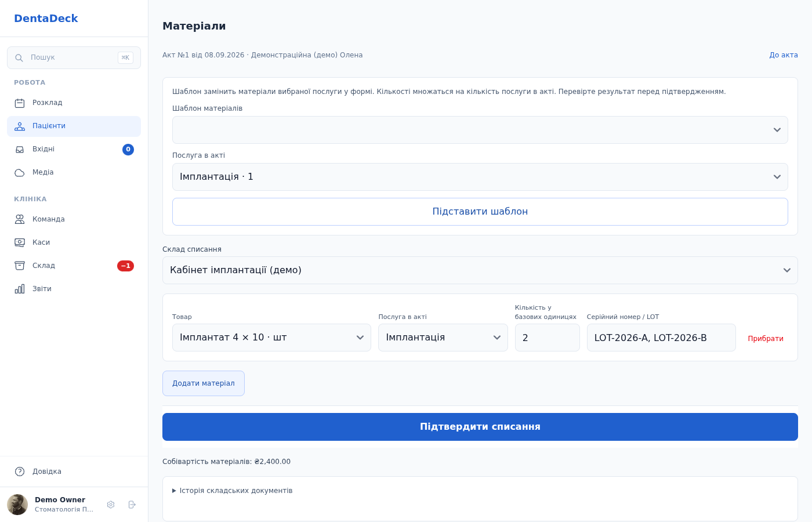Expand Історія складських документів section
Screen dimensions: 812x522
(233, 491)
